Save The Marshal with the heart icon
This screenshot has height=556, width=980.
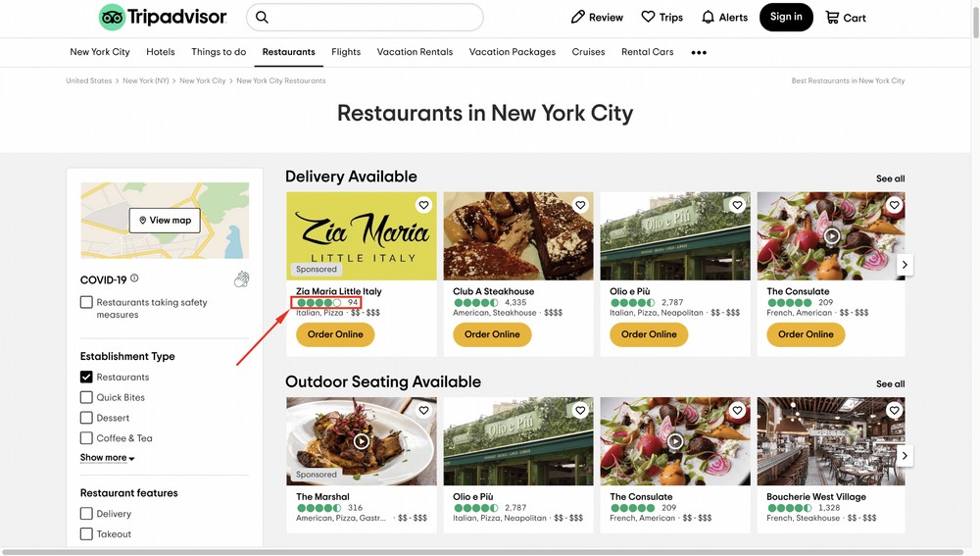423,410
